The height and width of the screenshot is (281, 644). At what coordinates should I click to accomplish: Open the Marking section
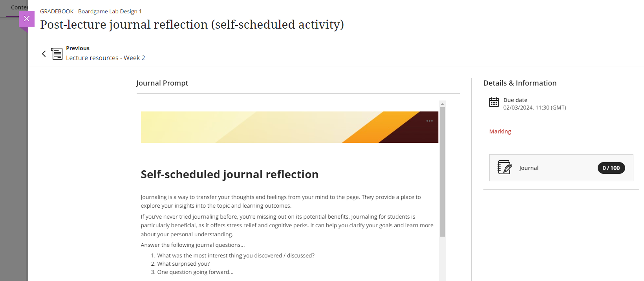500,131
